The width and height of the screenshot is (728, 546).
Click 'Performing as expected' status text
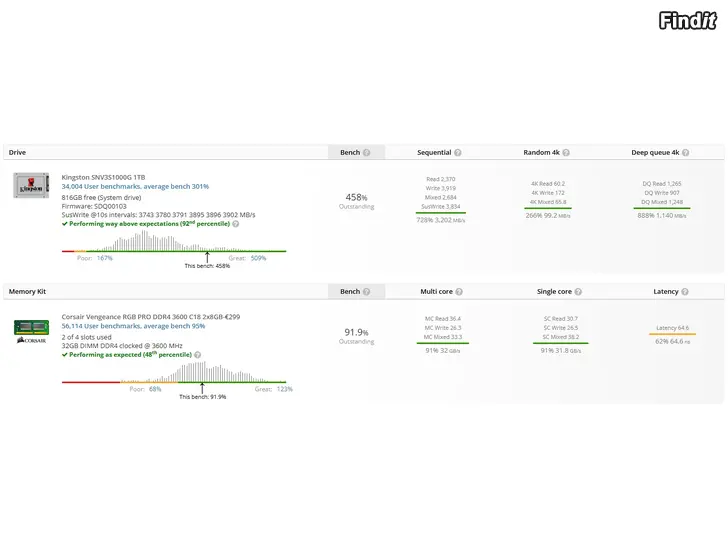pyautogui.click(x=127, y=355)
